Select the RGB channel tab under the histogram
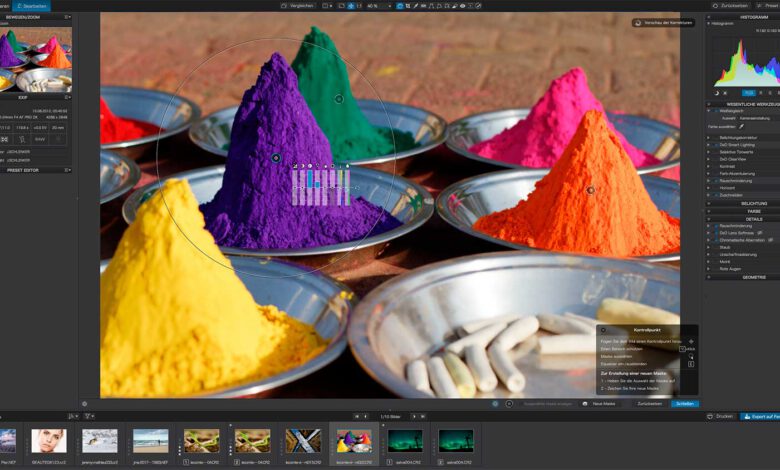This screenshot has width=780, height=470. click(x=747, y=93)
